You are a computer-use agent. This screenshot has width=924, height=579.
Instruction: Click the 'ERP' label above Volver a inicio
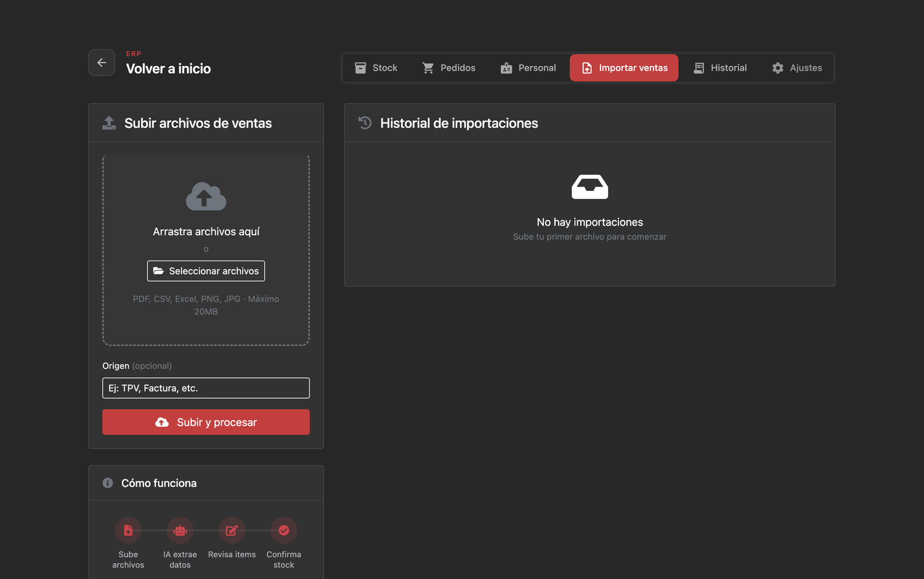pos(134,54)
